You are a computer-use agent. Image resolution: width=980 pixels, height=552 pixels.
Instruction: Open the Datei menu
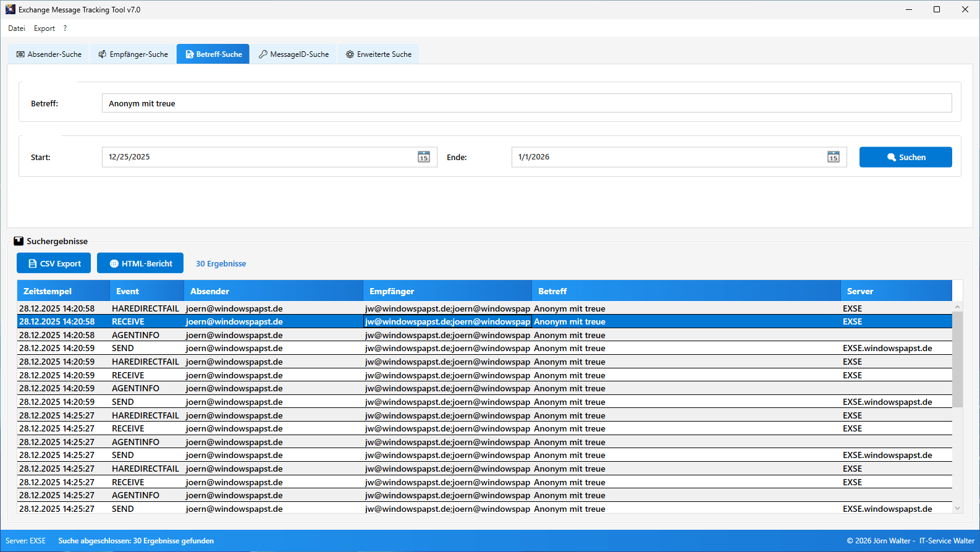pyautogui.click(x=17, y=28)
